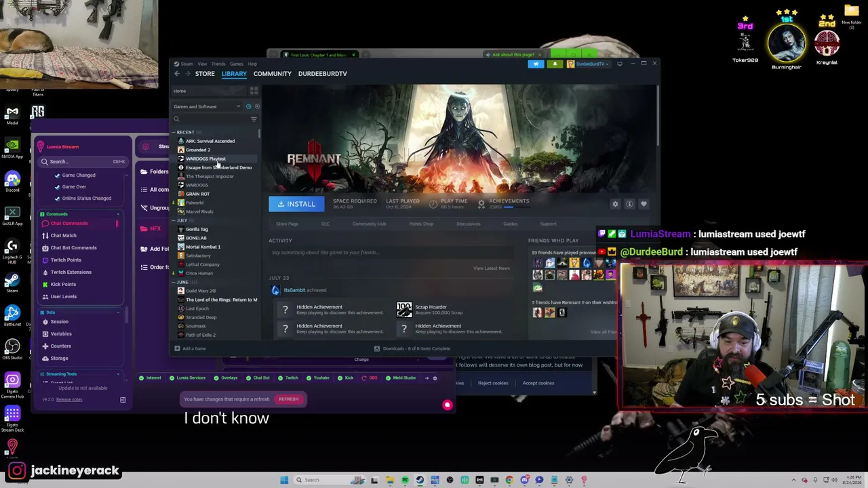
Task: Click the INSTALL button for Remnant II
Action: click(296, 204)
